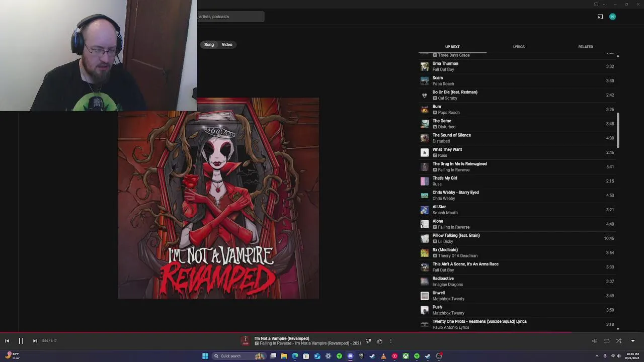Open the Xbox app from the taskbar
The height and width of the screenshot is (362, 644).
point(406,356)
